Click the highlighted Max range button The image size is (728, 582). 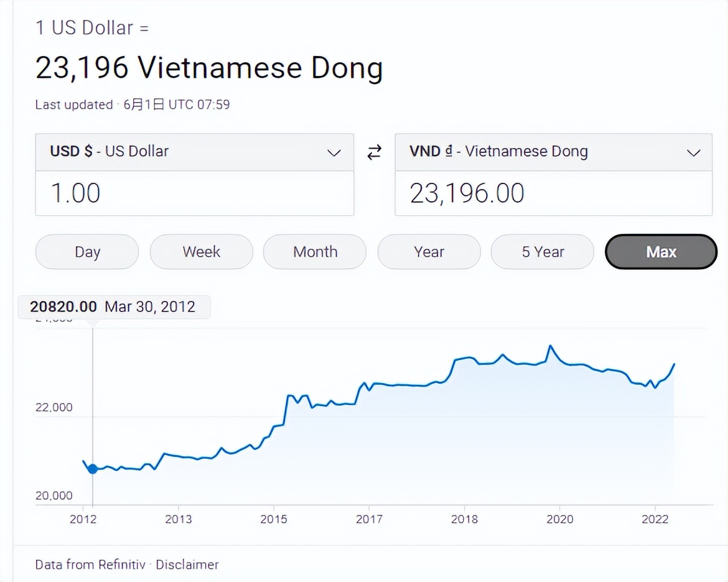661,252
